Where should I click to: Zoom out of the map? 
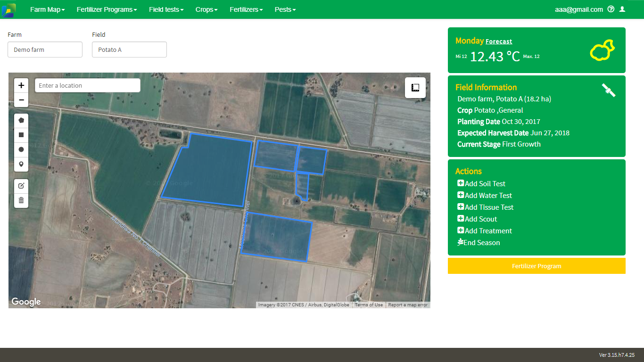pyautogui.click(x=21, y=100)
